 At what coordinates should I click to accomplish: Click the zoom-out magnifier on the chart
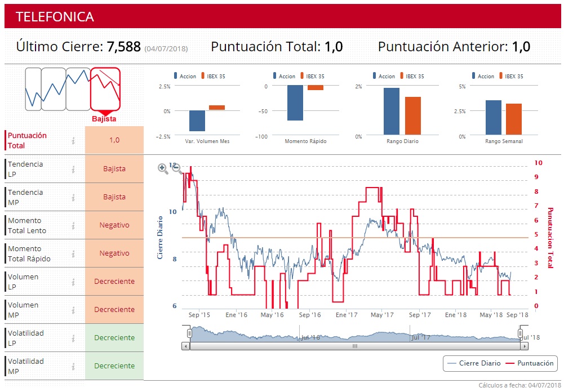[176, 168]
